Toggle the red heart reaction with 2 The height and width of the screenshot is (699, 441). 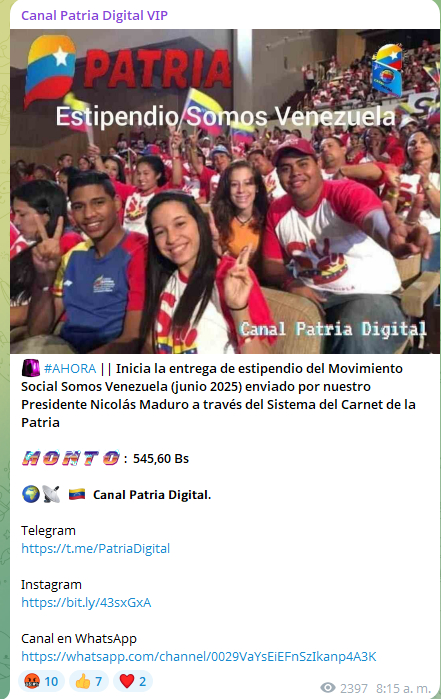pos(133,681)
